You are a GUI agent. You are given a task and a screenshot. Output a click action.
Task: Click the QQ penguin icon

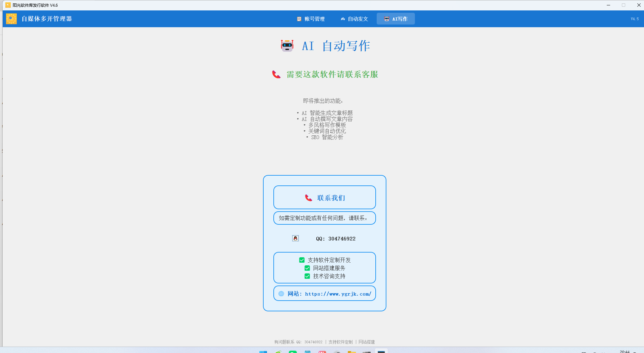(x=295, y=238)
